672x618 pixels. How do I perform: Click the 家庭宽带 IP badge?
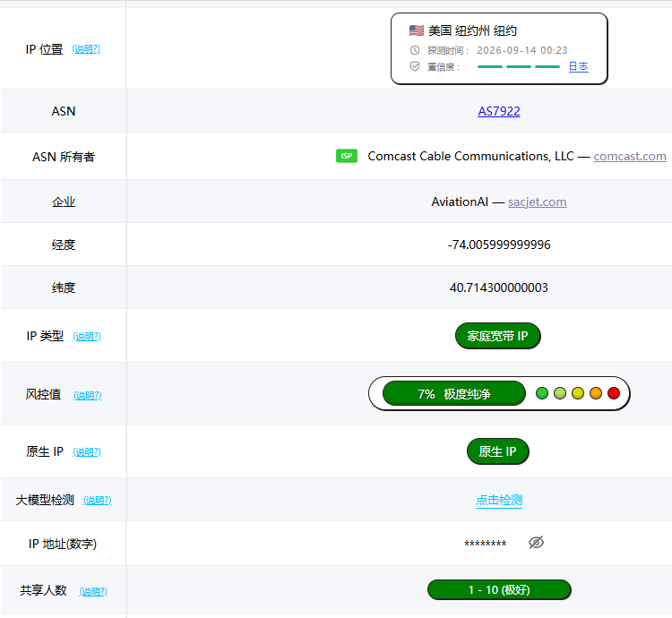pyautogui.click(x=497, y=336)
